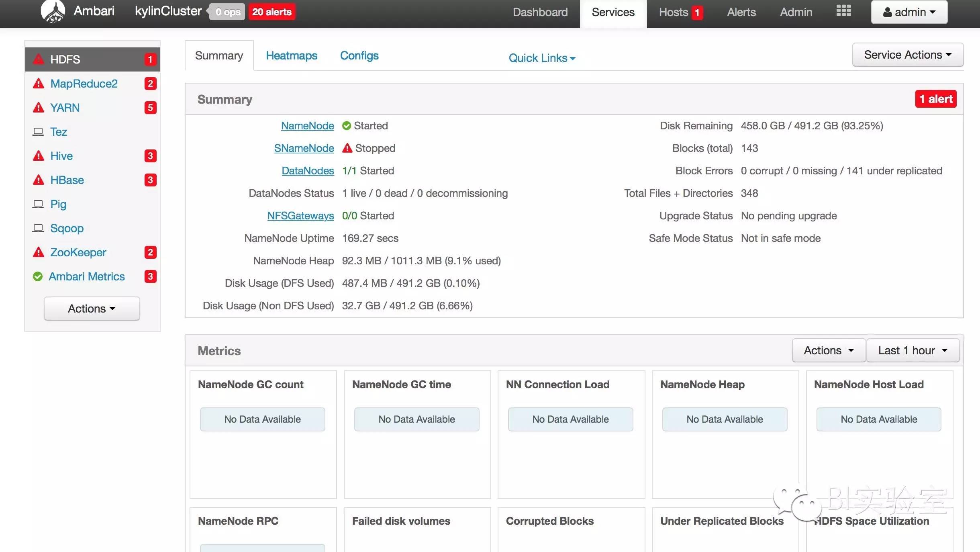The height and width of the screenshot is (552, 980).
Task: Open the NFSGateways link
Action: click(301, 216)
